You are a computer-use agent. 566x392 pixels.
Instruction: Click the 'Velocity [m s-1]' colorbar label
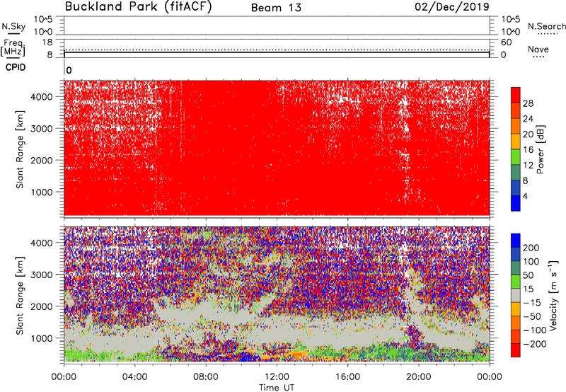(x=553, y=295)
